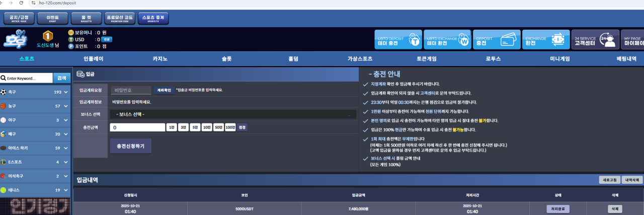The width and height of the screenshot is (644, 215).
Task: Expand the E스포츠 category chevron
Action: 66,162
